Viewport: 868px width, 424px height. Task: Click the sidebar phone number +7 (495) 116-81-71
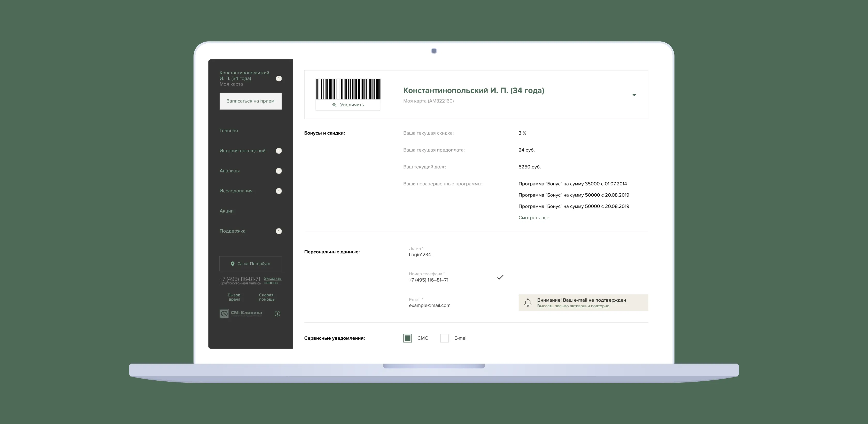pyautogui.click(x=239, y=279)
